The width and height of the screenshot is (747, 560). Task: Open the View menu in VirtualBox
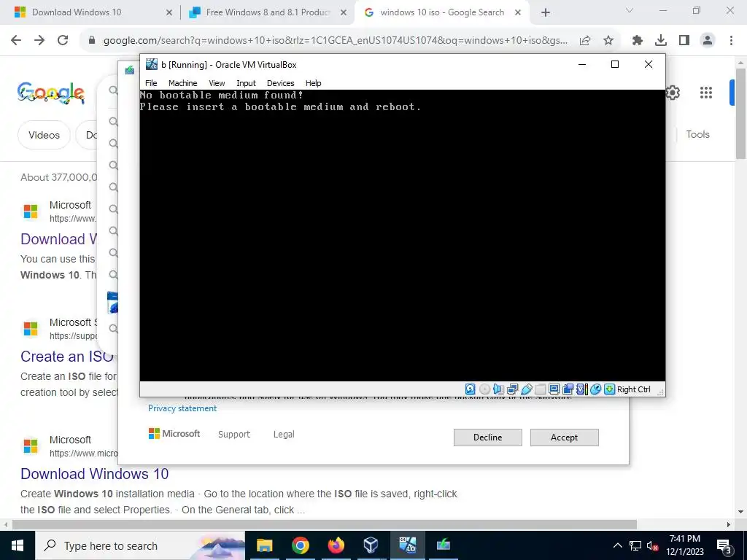point(217,83)
